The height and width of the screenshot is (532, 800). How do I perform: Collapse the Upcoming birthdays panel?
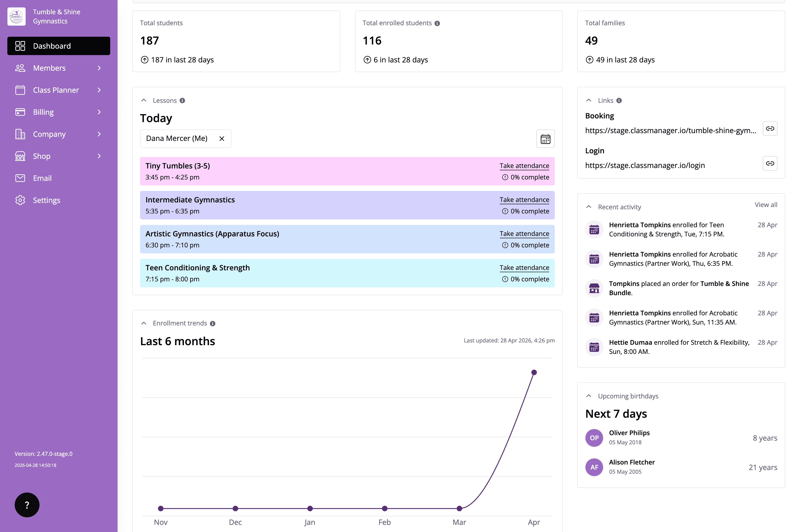point(589,396)
